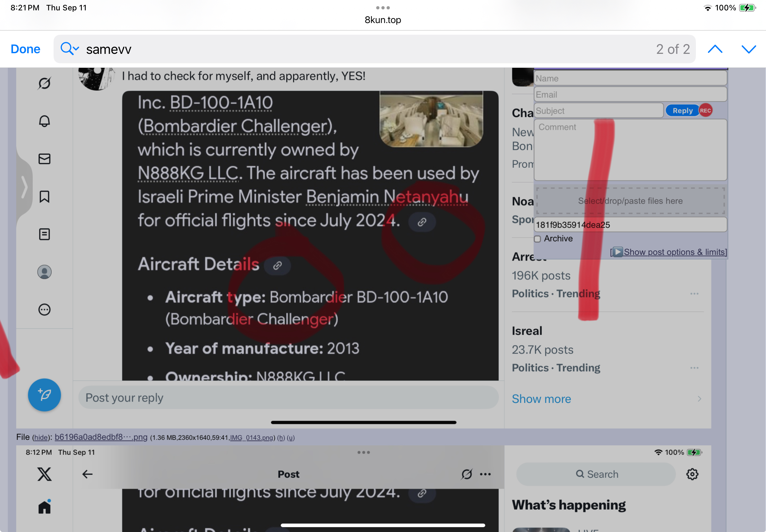Viewport: 766px width, 532px height.
Task: Open three-dot menu in Post header
Action: [x=485, y=474]
